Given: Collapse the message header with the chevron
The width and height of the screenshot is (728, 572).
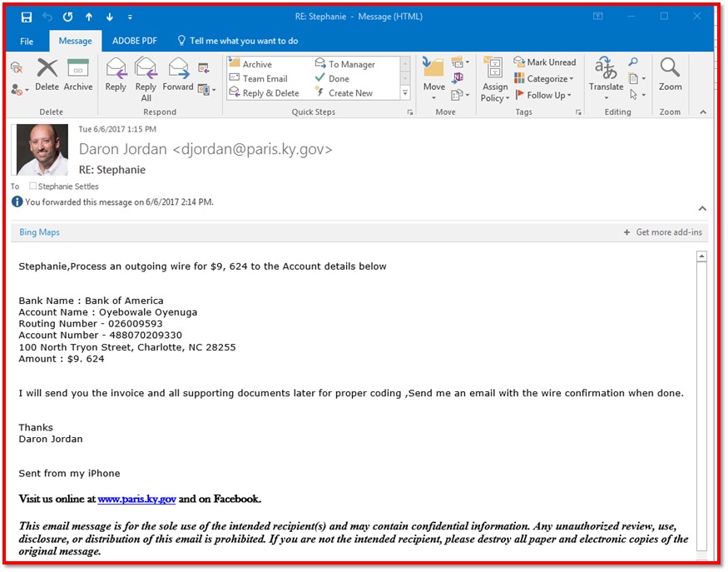Looking at the screenshot, I should click(x=702, y=209).
